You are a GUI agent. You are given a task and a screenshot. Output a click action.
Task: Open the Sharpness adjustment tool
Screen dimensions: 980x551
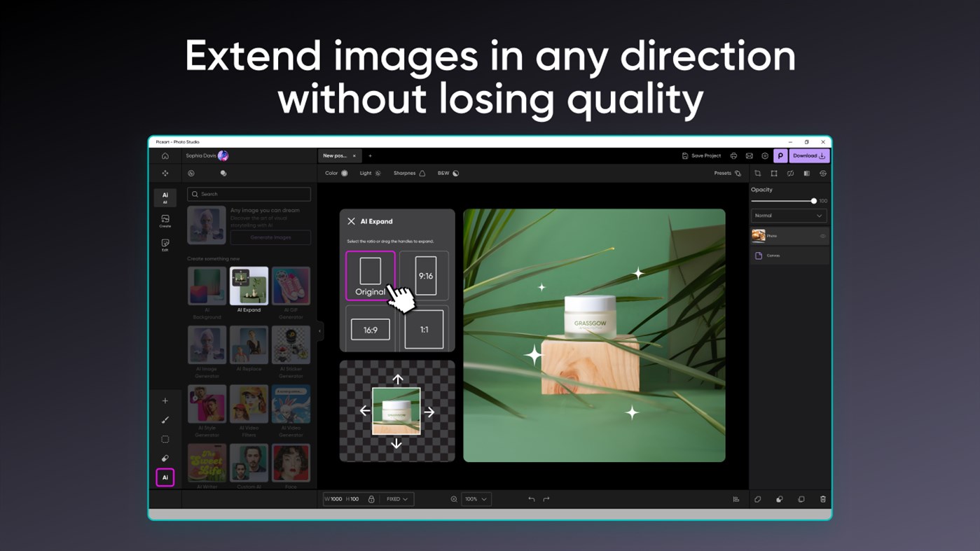tap(422, 173)
